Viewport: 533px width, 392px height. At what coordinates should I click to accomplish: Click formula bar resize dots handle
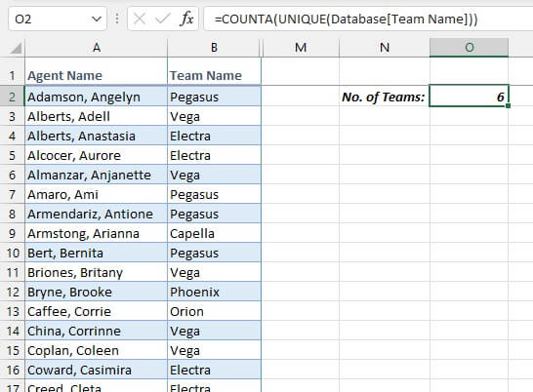[117, 19]
